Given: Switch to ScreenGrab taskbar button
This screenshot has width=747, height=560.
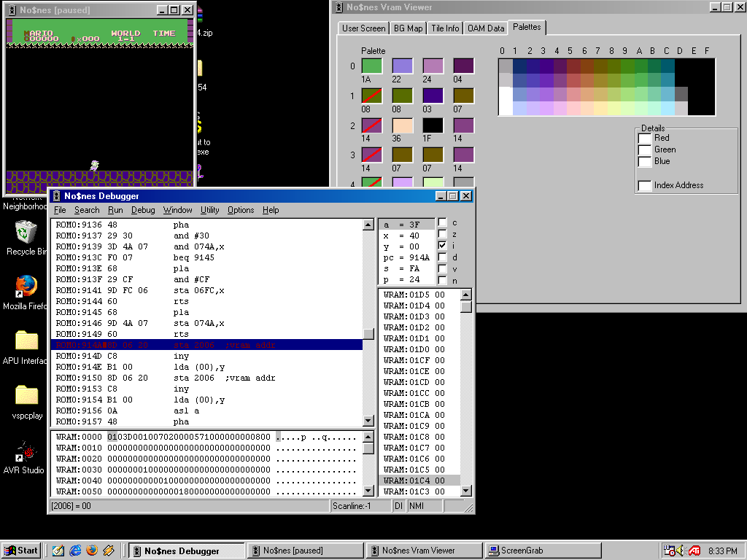Looking at the screenshot, I should [543, 551].
